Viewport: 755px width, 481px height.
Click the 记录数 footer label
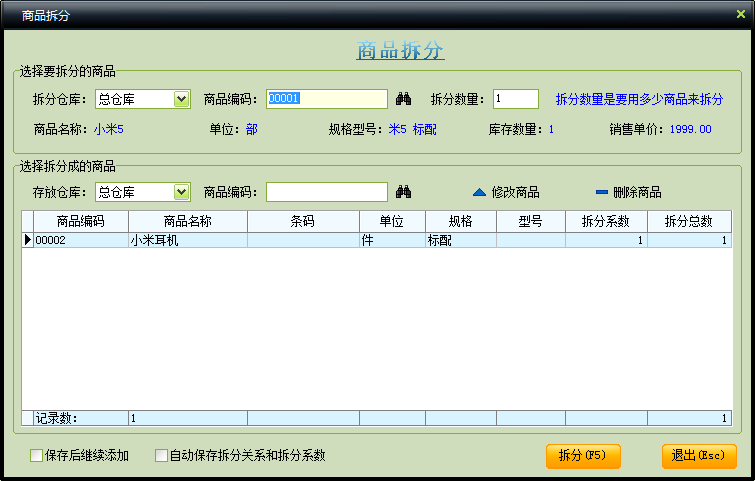(56, 418)
